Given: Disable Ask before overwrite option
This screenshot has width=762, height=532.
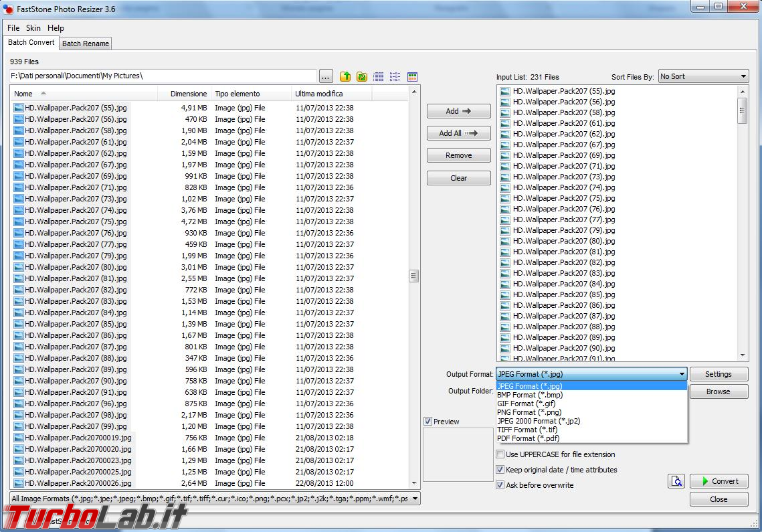Looking at the screenshot, I should pos(500,485).
